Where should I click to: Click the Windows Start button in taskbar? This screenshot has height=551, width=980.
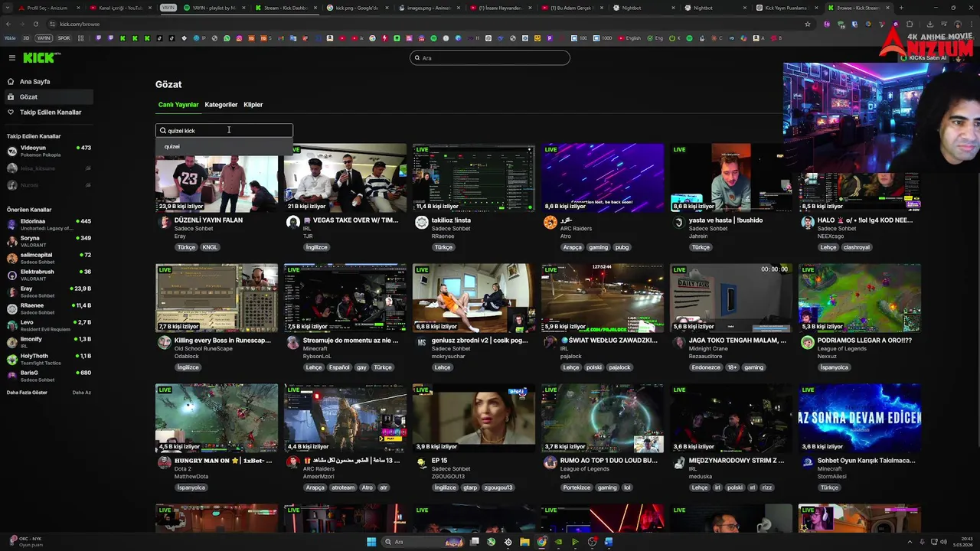(371, 542)
